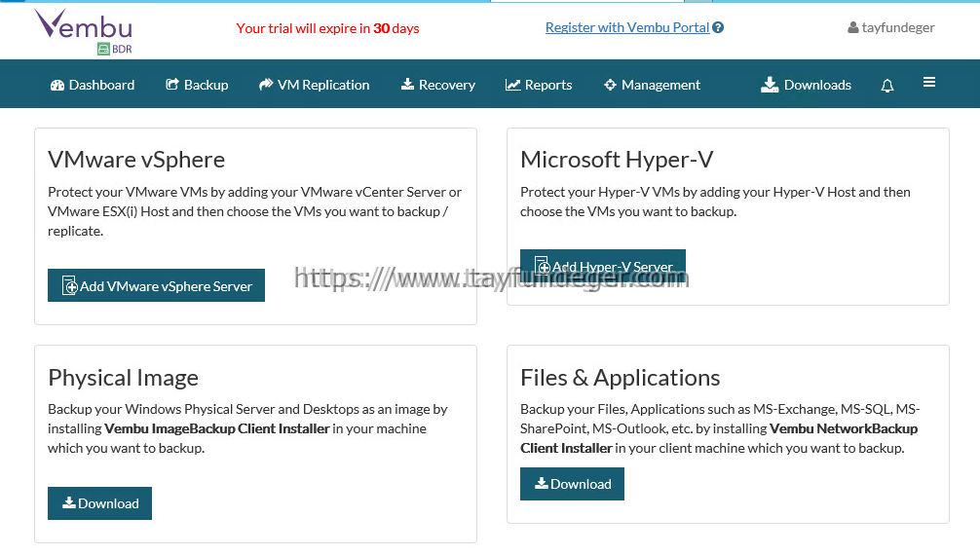This screenshot has width=980, height=555.
Task: Open the Reports menu
Action: pyautogui.click(x=539, y=85)
